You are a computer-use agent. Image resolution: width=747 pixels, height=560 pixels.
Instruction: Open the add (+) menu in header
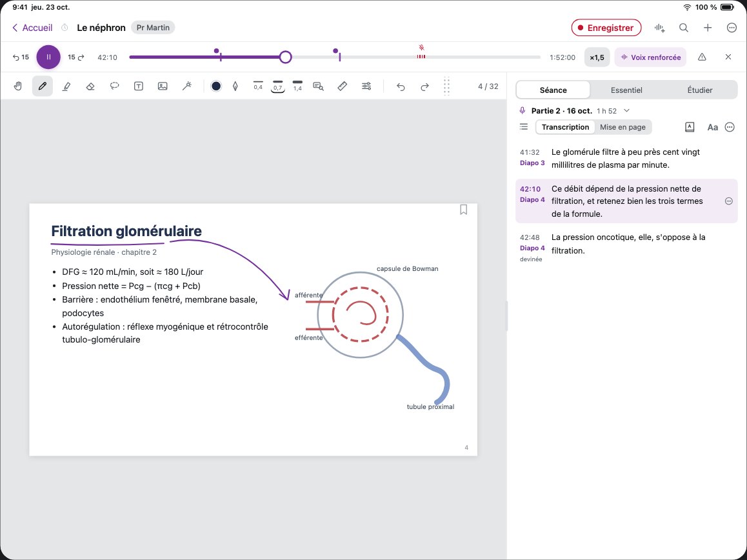pos(708,28)
